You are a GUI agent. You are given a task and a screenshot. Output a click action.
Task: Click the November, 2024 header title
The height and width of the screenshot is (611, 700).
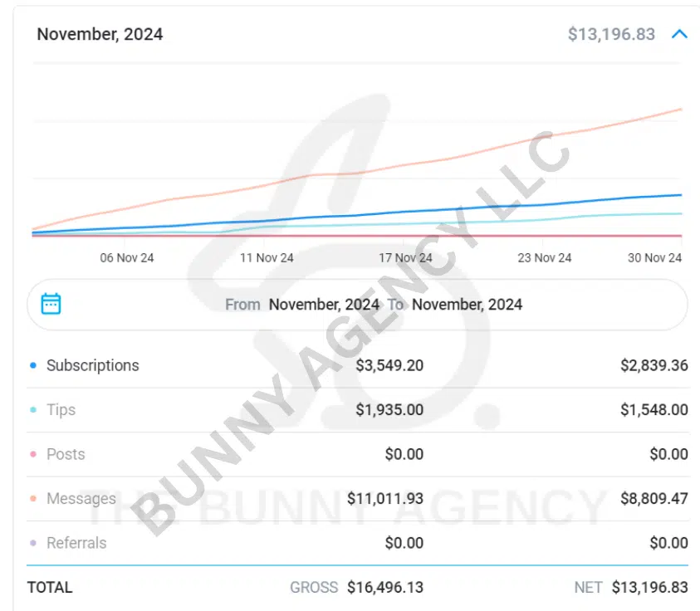pyautogui.click(x=100, y=34)
